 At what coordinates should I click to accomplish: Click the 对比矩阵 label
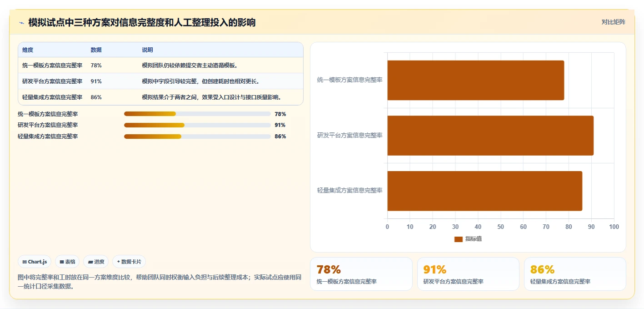613,22
